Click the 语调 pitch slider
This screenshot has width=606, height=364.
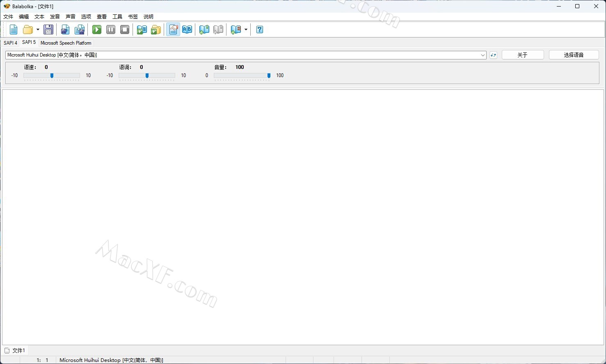pyautogui.click(x=147, y=75)
